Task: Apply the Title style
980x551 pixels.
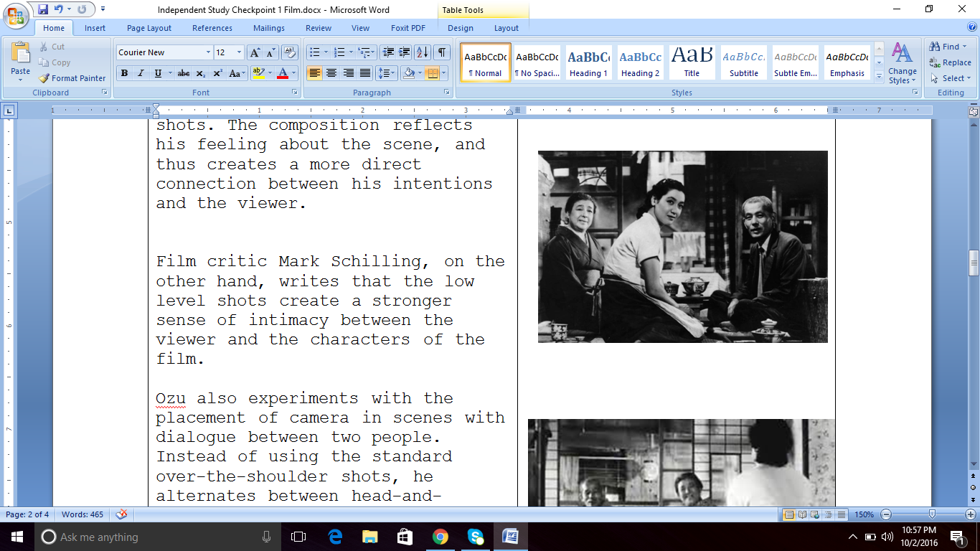Action: point(692,62)
